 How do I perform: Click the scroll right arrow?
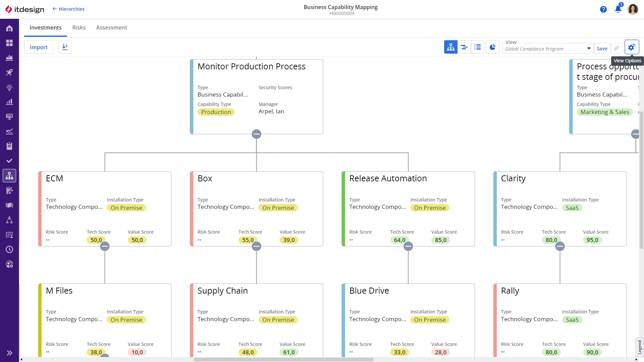pos(636,359)
